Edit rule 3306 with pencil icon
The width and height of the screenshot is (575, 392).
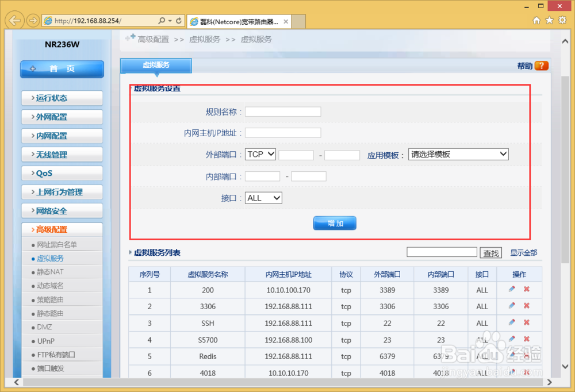coord(512,305)
